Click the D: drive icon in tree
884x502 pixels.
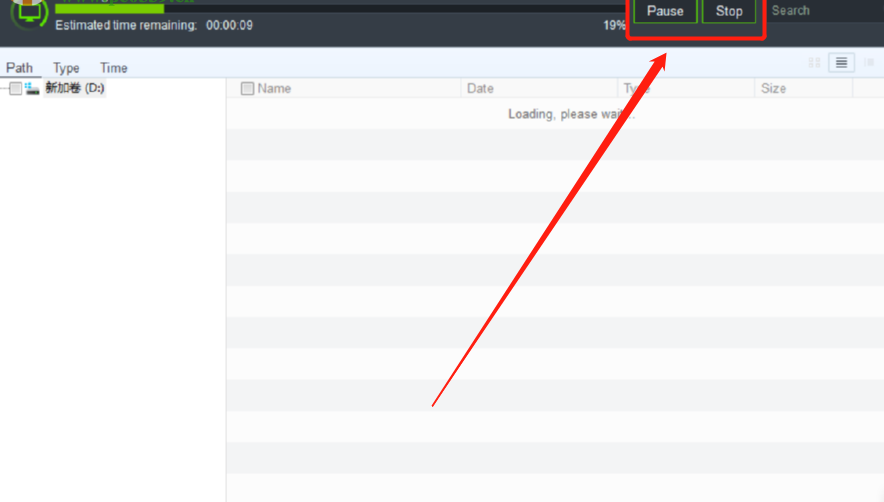pos(32,89)
